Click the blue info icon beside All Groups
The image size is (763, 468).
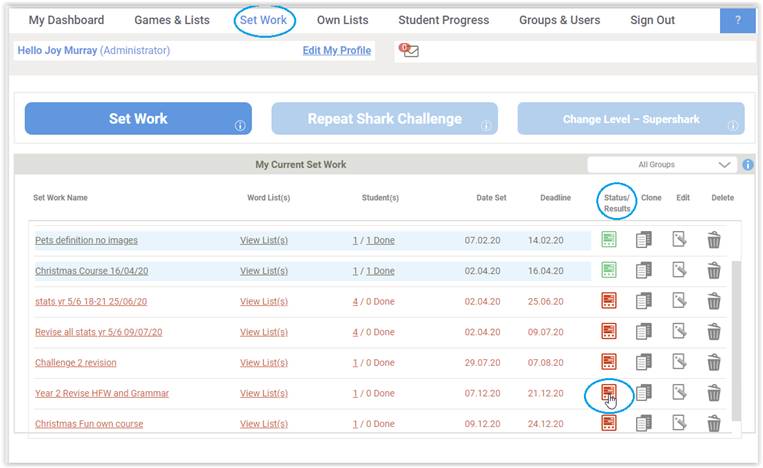tap(748, 164)
